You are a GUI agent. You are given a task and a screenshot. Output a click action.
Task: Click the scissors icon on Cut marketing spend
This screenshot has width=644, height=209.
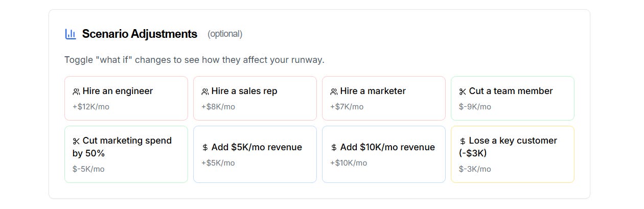(76, 141)
